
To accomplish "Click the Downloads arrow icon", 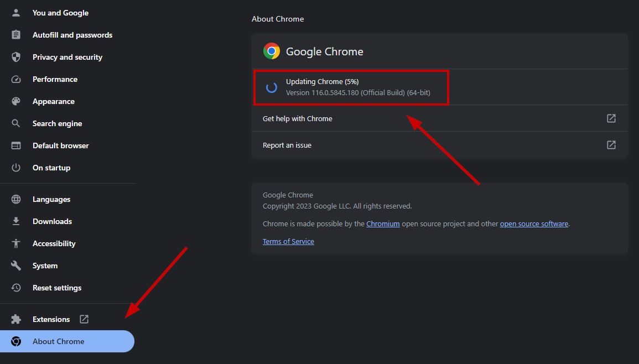I will point(15,221).
